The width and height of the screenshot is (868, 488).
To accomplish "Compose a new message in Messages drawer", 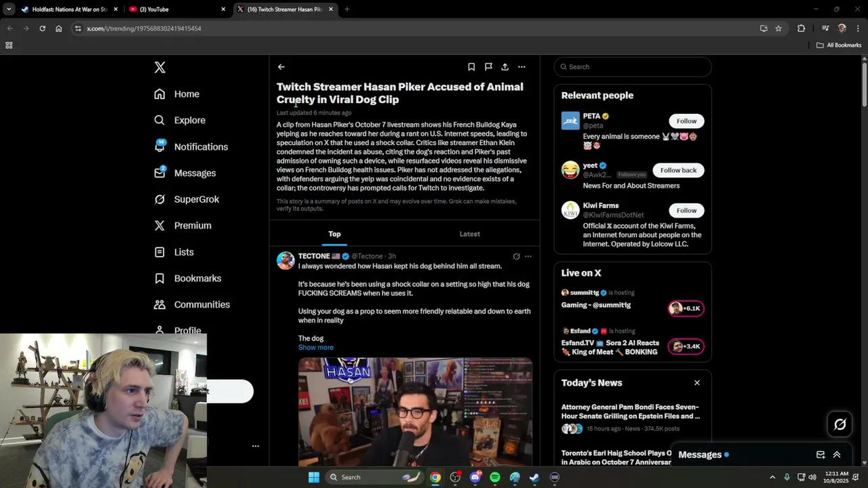I will 821,455.
